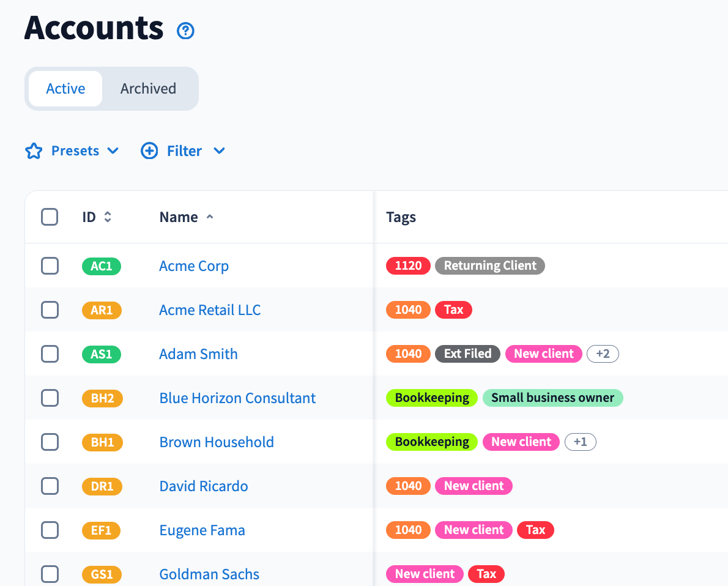
Task: Click the red 1120 tag on Acme Corp
Action: 408,266
